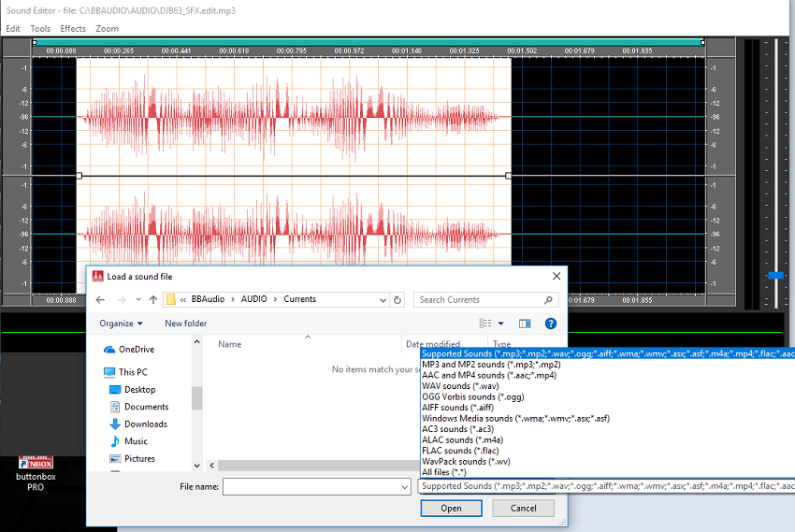Open the Effects menu

pyautogui.click(x=73, y=29)
